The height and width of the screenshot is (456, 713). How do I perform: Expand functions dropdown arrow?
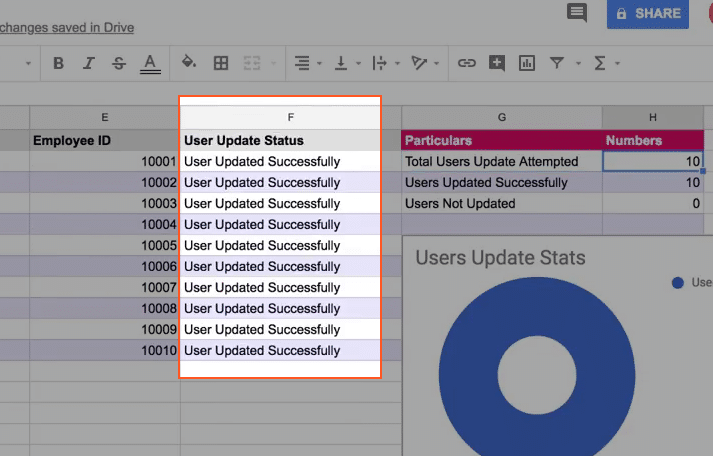click(618, 63)
